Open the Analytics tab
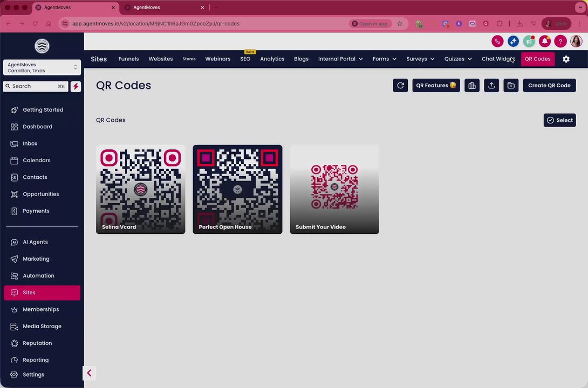Image resolution: width=588 pixels, height=388 pixels. (272, 59)
